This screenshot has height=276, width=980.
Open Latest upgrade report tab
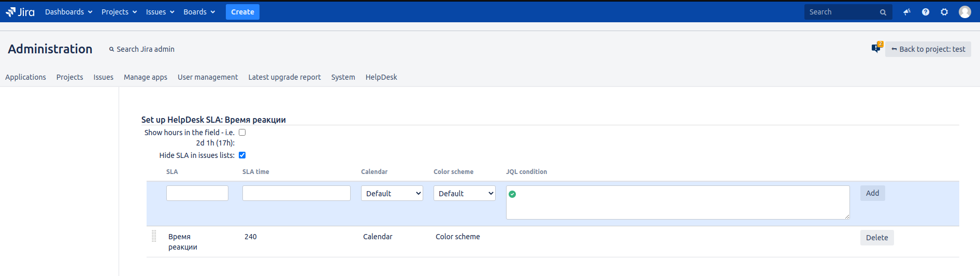click(284, 77)
